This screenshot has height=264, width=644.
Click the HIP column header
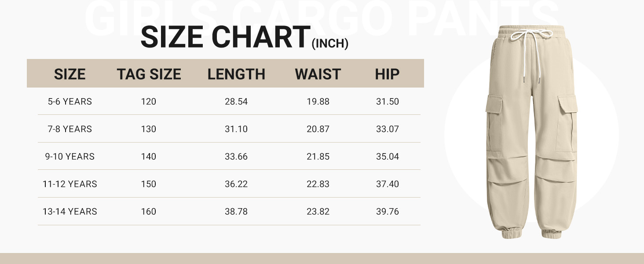tap(387, 74)
